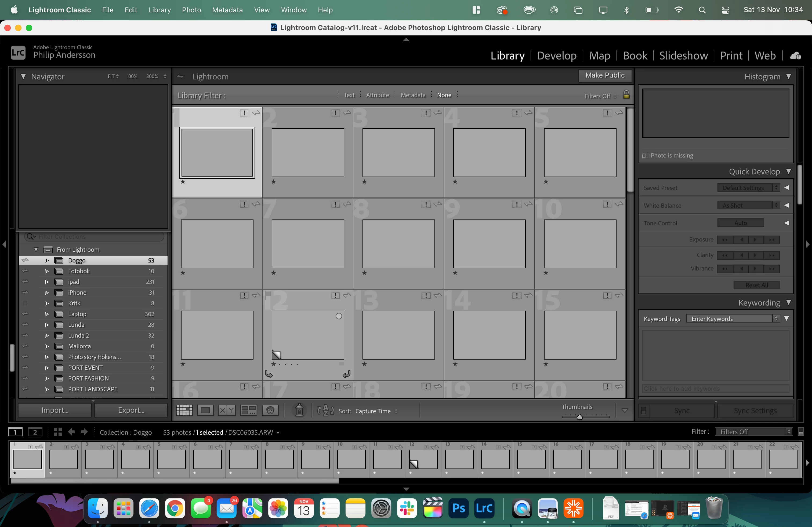The image size is (812, 527).
Task: Open Compare view (XY) icon
Action: point(227,411)
